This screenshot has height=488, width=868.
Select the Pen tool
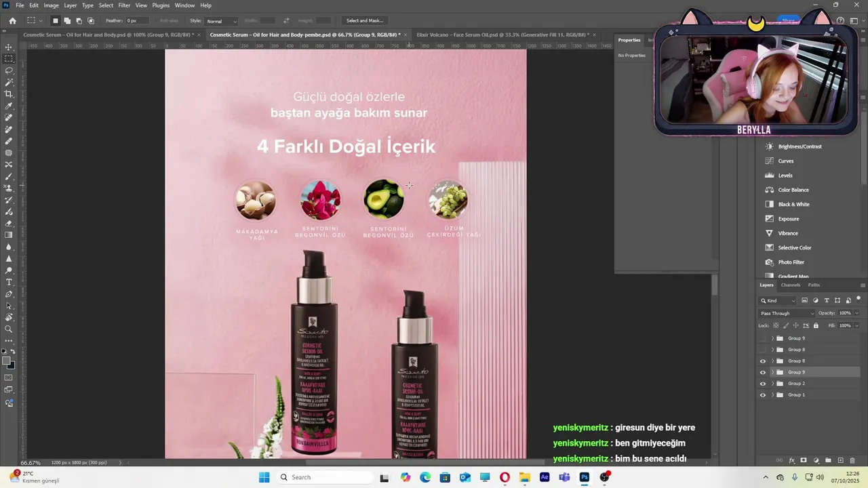pyautogui.click(x=9, y=294)
